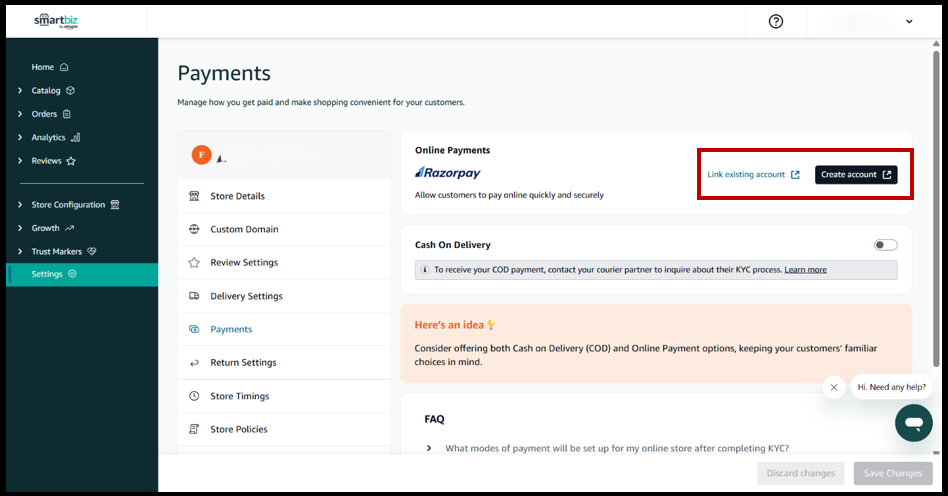
Task: Select Review Settings in settings list
Action: 244,263
